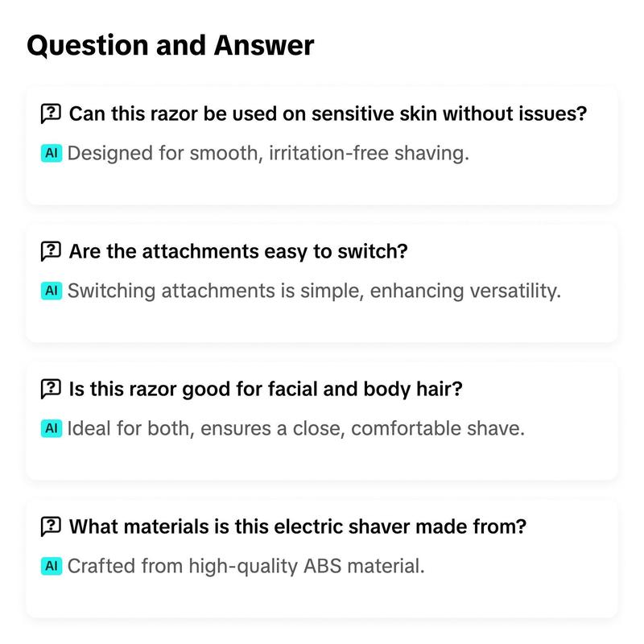Open 'What materials is this electric shaver made from?'
Viewport: 644px width, 644px height.
(297, 526)
